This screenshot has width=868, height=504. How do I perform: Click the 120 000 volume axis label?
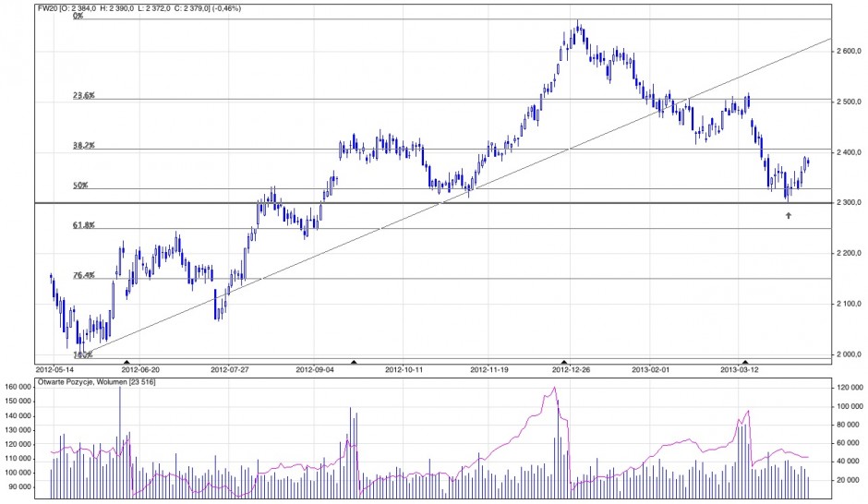click(849, 390)
